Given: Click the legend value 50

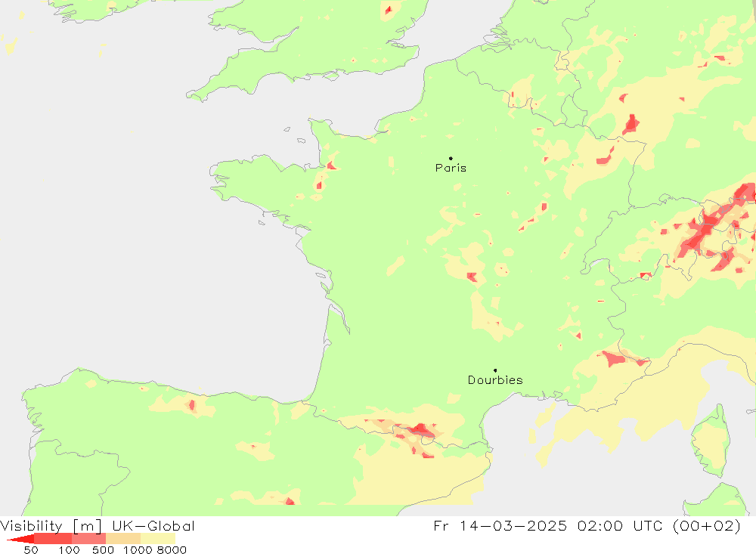Looking at the screenshot, I should tap(31, 549).
